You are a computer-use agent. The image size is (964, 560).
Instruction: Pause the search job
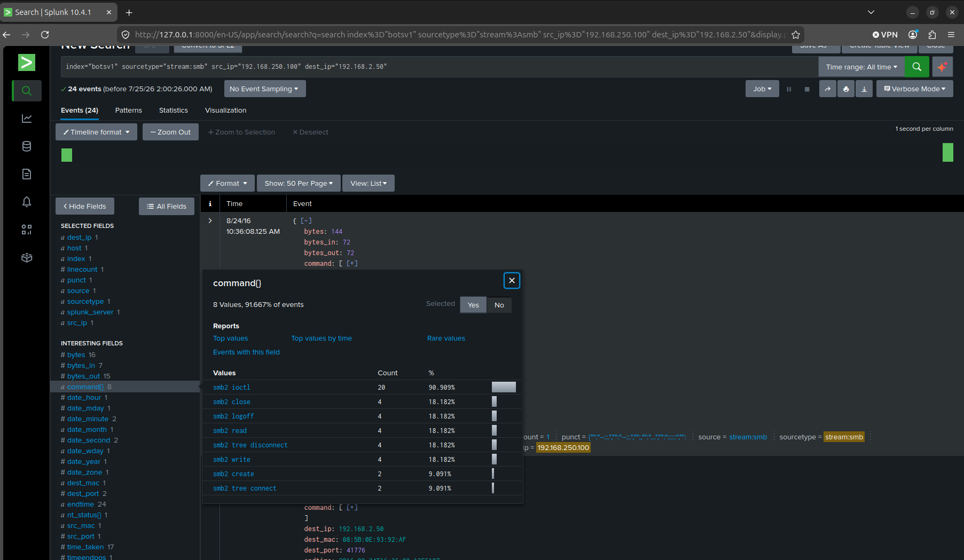(789, 89)
